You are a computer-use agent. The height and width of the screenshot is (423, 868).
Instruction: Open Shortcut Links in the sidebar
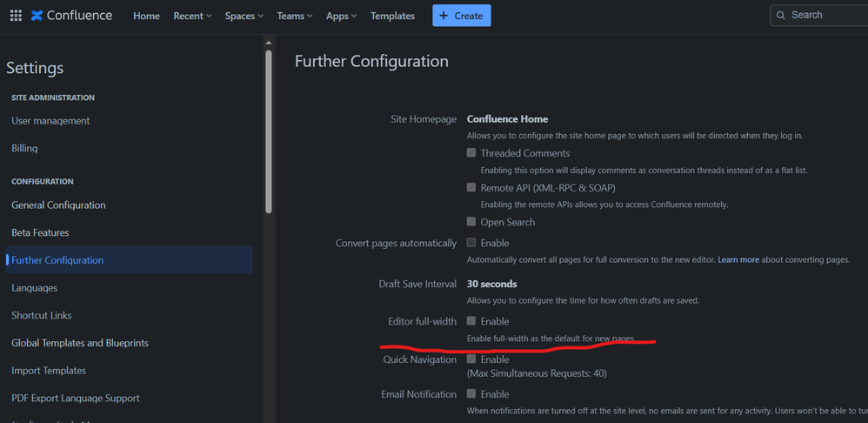click(42, 315)
